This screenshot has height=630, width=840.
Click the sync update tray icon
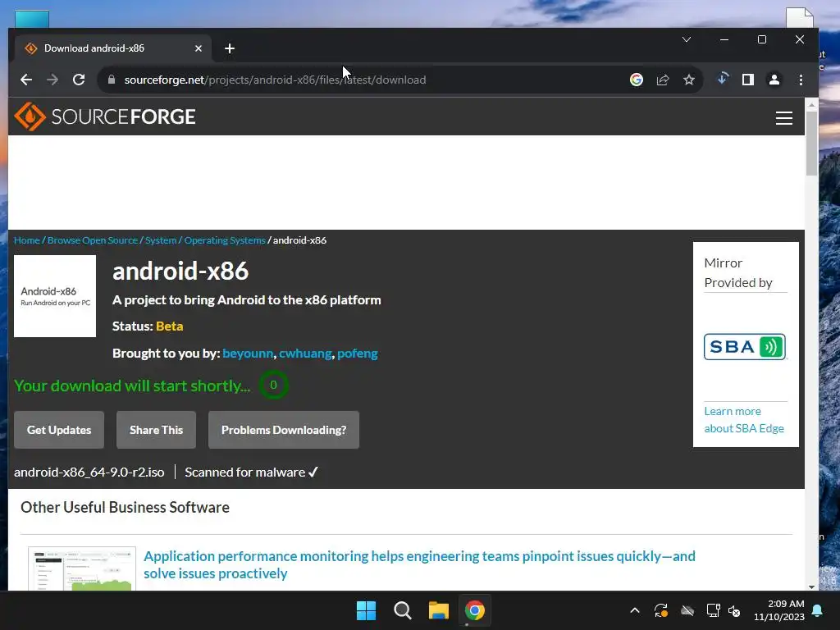tap(661, 610)
